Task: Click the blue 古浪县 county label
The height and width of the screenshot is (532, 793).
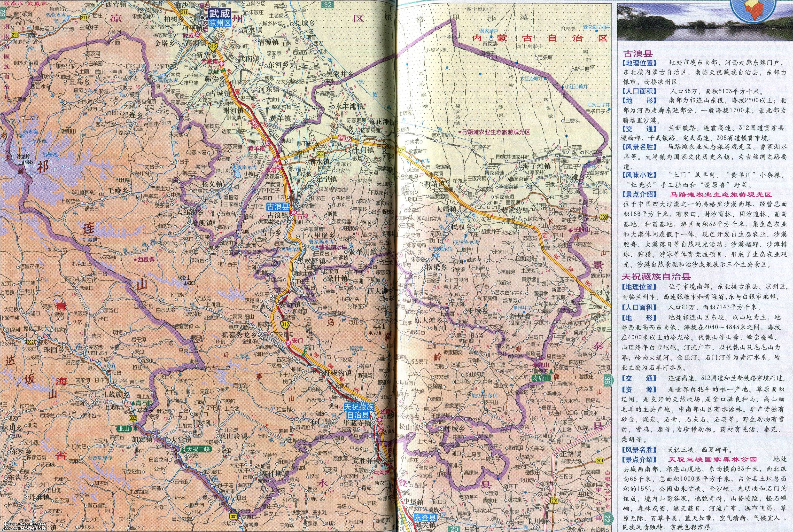Action: click(x=278, y=207)
